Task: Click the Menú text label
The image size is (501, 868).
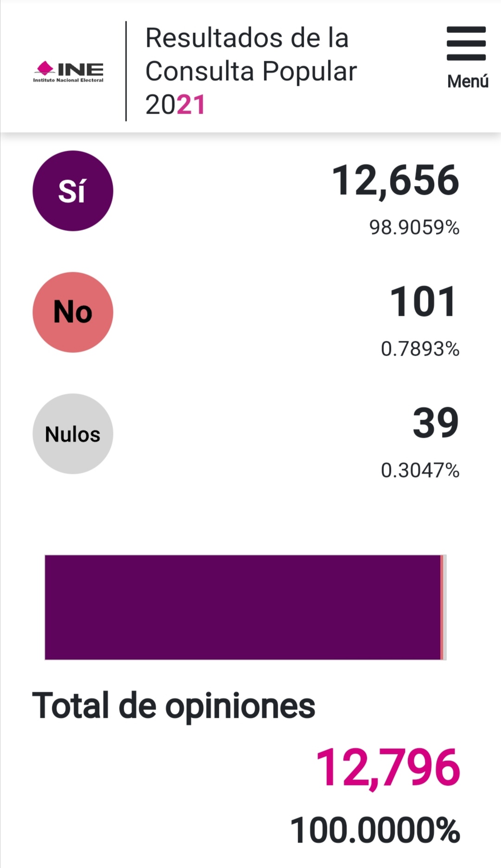Action: (x=468, y=82)
